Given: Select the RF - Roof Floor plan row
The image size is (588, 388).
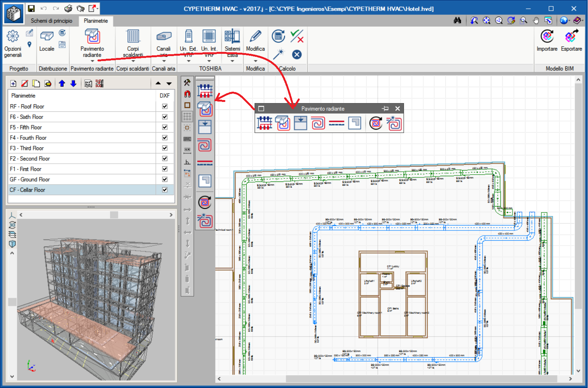Looking at the screenshot, I should coord(91,106).
